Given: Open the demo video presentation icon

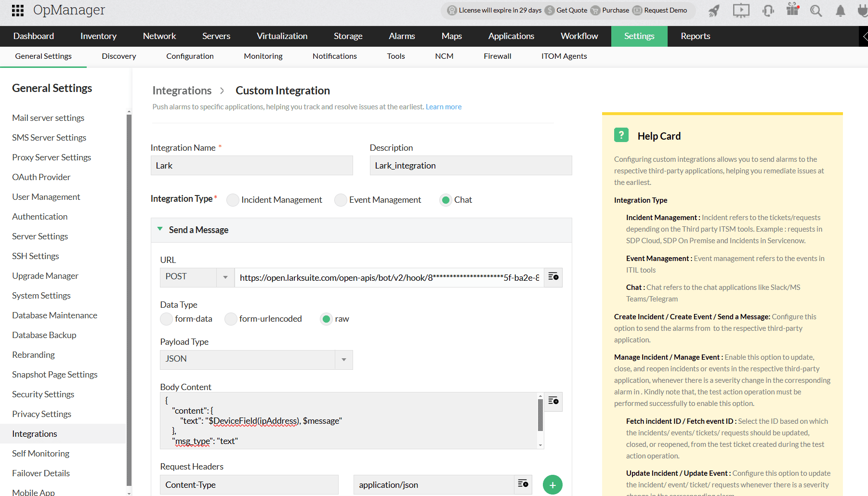Looking at the screenshot, I should tap(741, 10).
